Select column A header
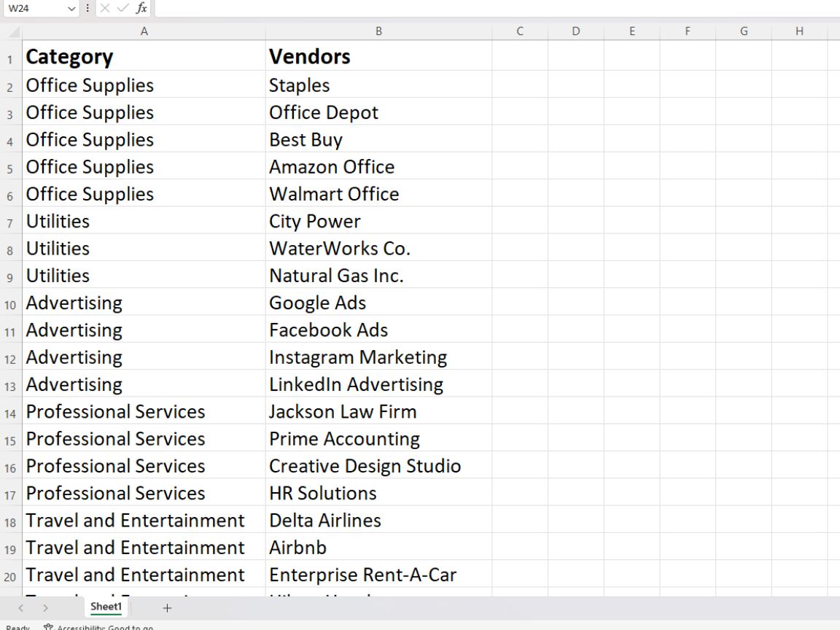 coord(144,31)
